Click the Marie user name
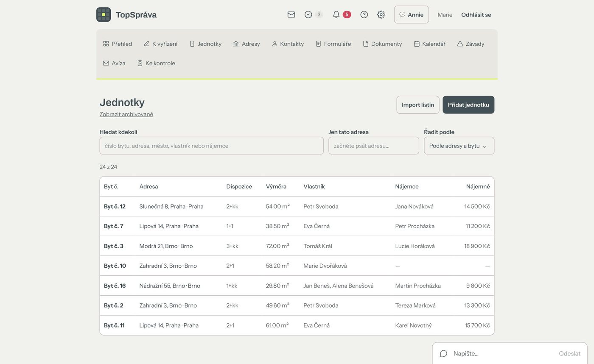Image resolution: width=594 pixels, height=364 pixels. coord(445,14)
